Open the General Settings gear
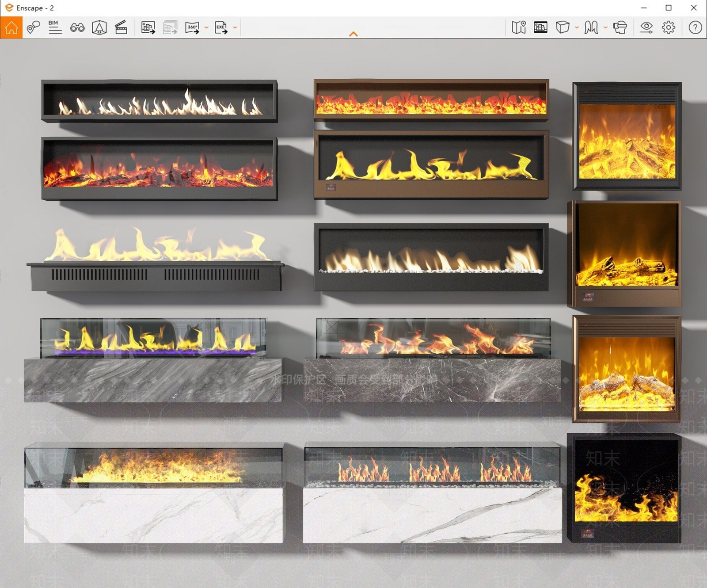 [669, 27]
